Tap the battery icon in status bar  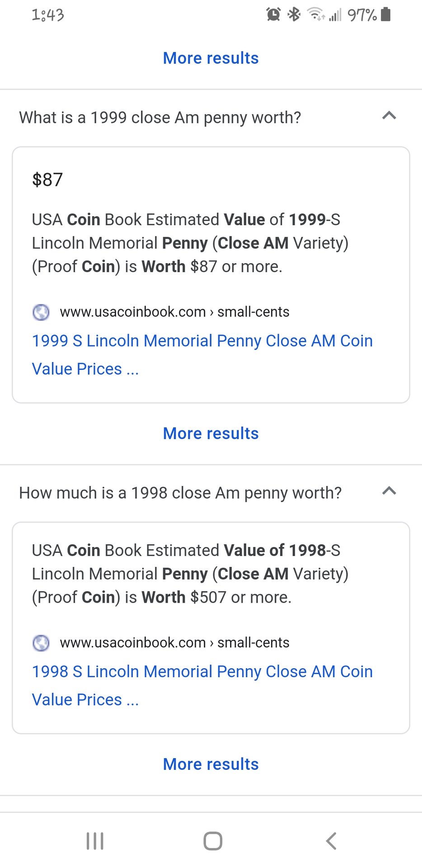point(385,14)
